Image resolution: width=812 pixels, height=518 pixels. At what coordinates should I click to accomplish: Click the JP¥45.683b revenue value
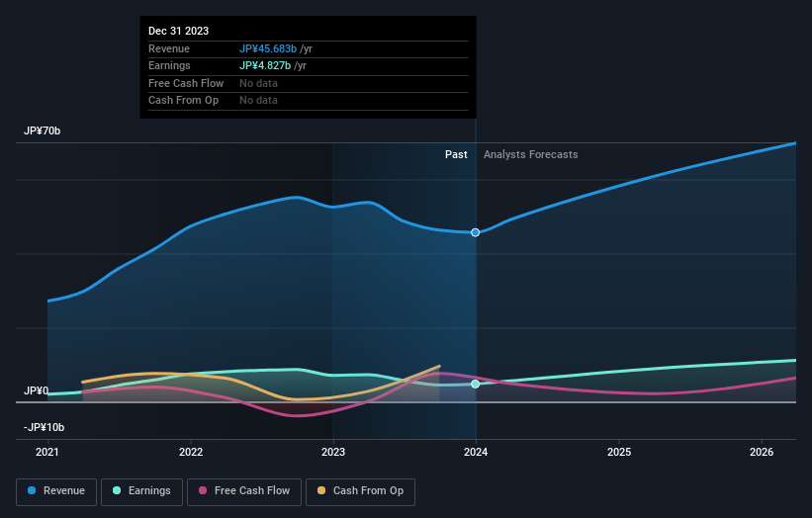point(268,48)
